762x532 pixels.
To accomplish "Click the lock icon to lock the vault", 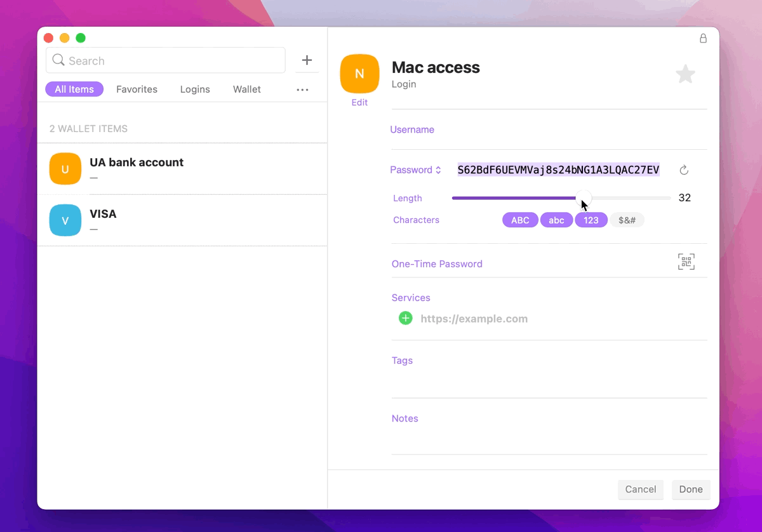I will point(703,38).
